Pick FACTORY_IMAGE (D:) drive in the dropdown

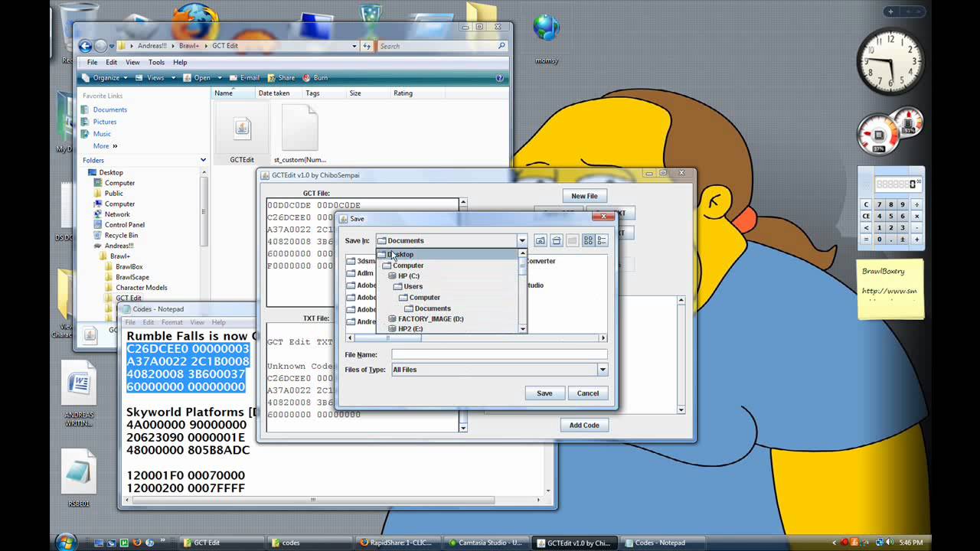(430, 318)
